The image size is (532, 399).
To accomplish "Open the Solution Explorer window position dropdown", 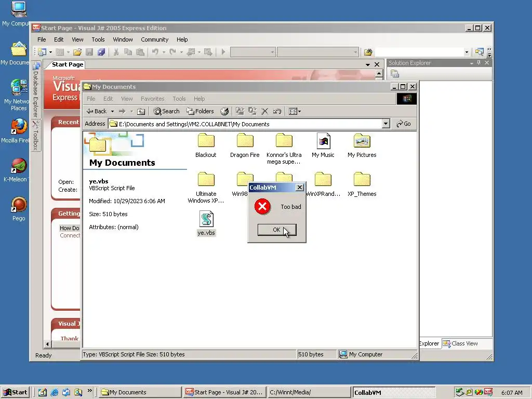I will (471, 63).
